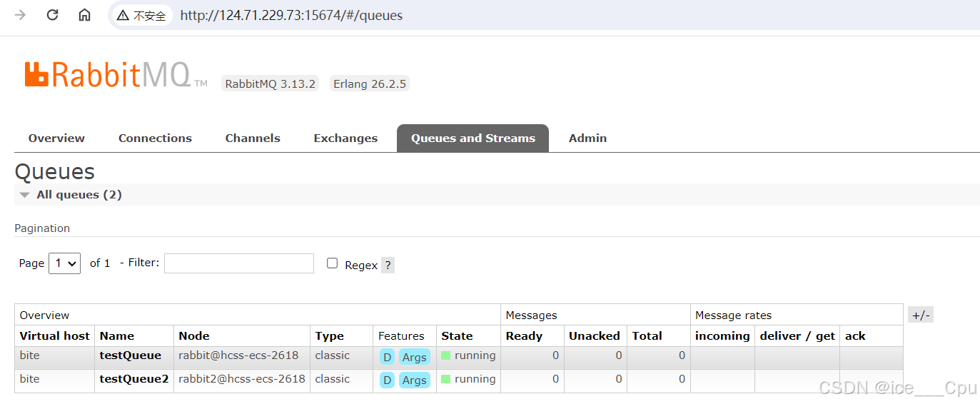Go to the browser home icon
The height and width of the screenshot is (404, 980).
(84, 15)
